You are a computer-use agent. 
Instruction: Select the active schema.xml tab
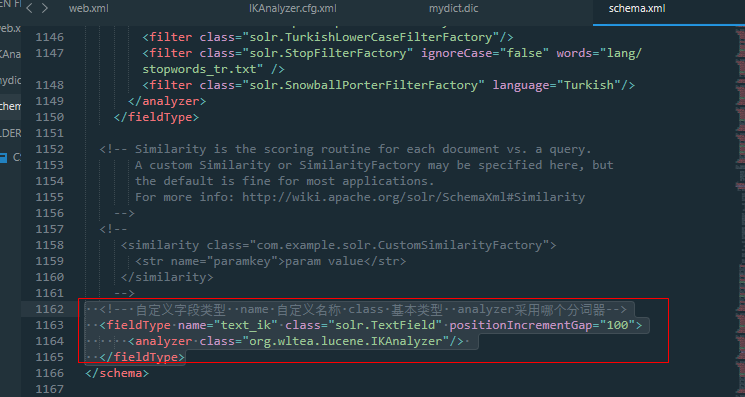637,9
